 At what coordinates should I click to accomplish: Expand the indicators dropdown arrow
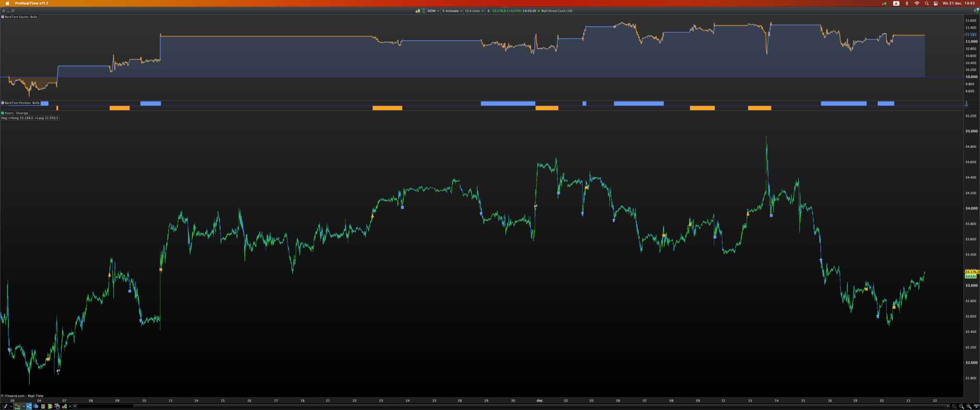click(x=24, y=406)
